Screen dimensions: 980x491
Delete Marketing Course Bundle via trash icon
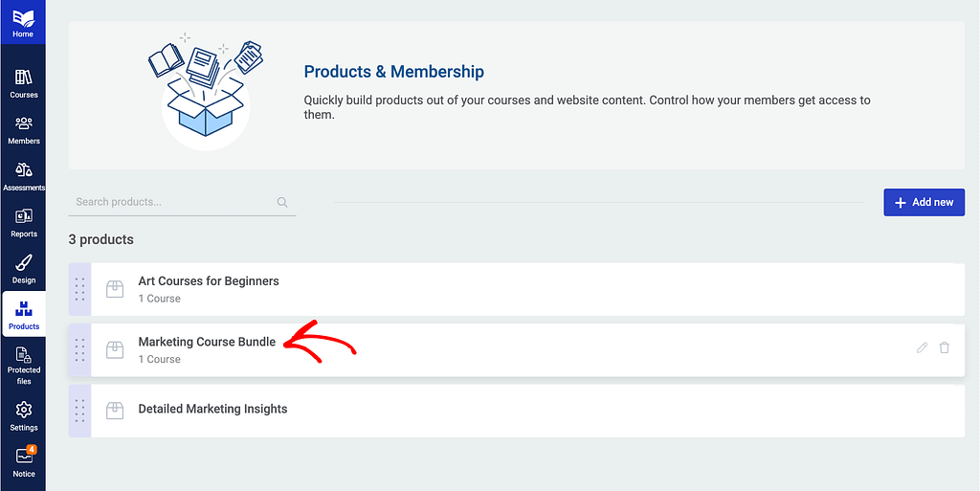(x=945, y=348)
